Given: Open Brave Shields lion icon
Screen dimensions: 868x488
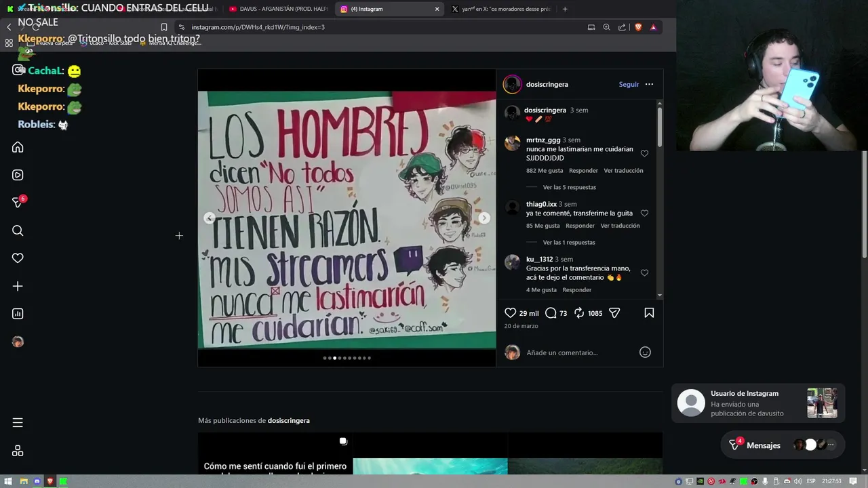Looking at the screenshot, I should pos(638,27).
